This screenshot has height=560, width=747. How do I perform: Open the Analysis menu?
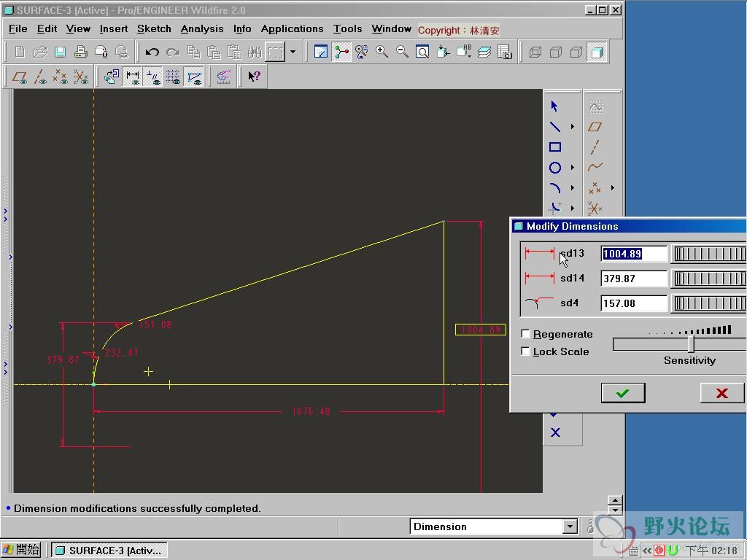click(x=202, y=28)
